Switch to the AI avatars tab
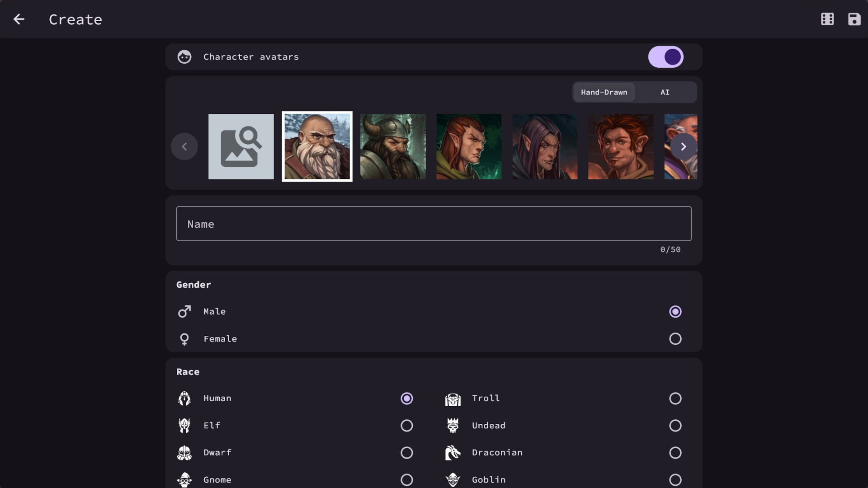This screenshot has width=868, height=488. pos(665,92)
